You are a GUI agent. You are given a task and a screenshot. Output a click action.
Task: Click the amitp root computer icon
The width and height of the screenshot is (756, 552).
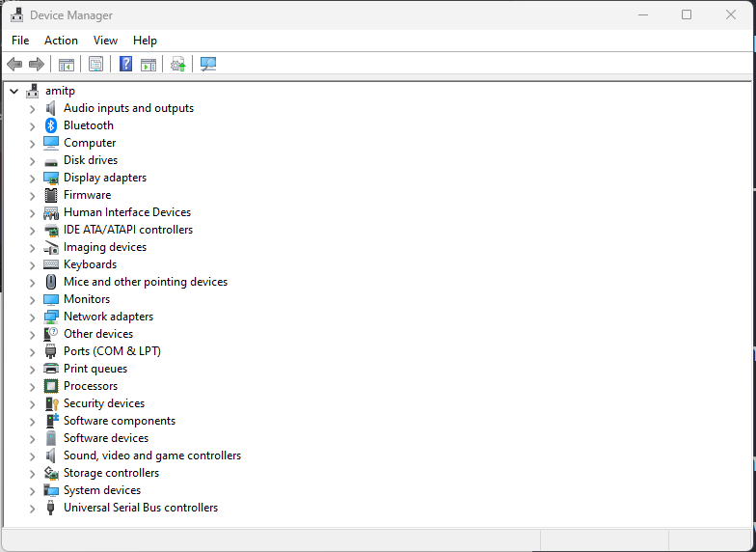33,91
